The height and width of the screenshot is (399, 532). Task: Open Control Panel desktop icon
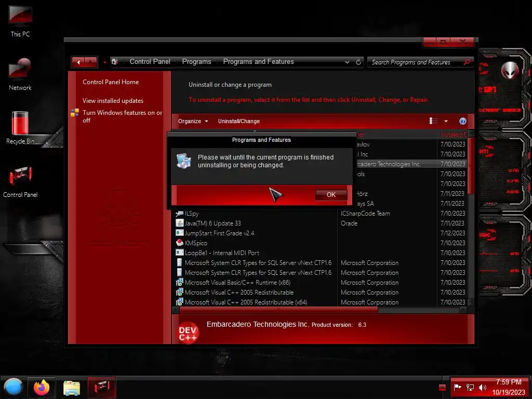(20, 180)
